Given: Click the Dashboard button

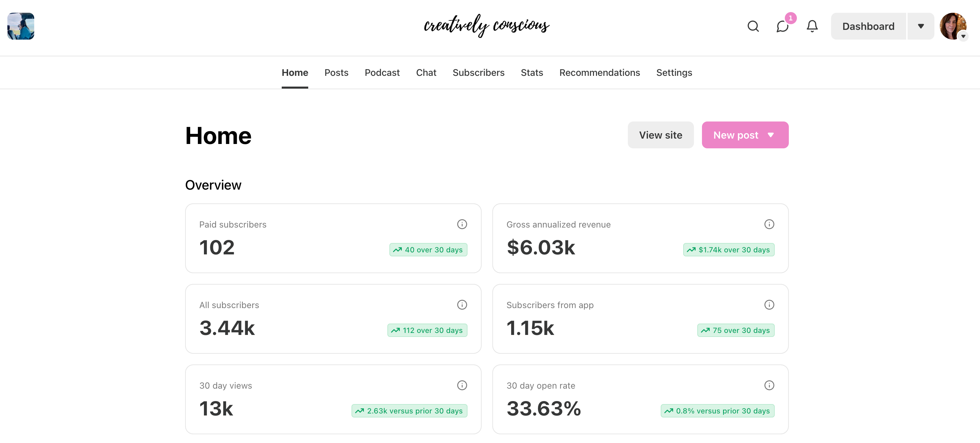Looking at the screenshot, I should tap(868, 26).
